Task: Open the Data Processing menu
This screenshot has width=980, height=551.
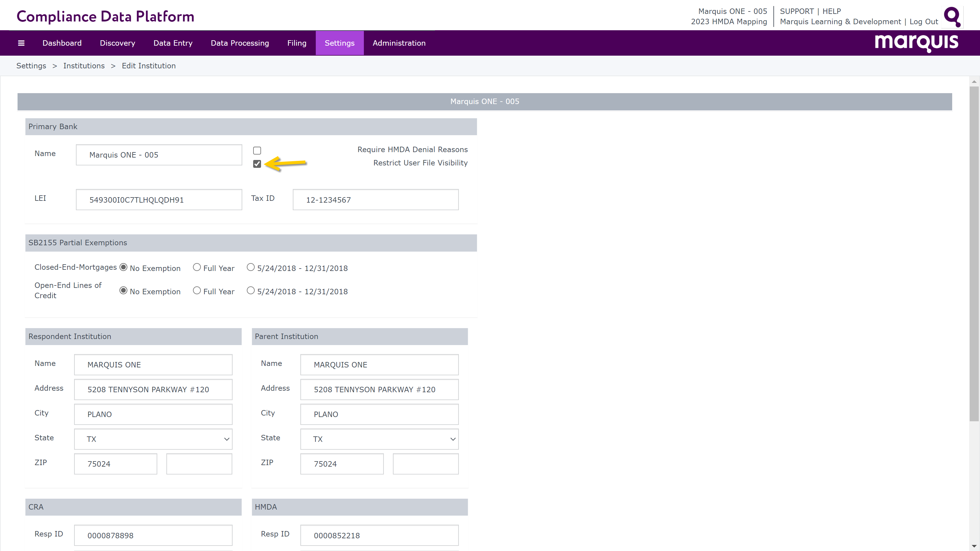Action: [240, 43]
